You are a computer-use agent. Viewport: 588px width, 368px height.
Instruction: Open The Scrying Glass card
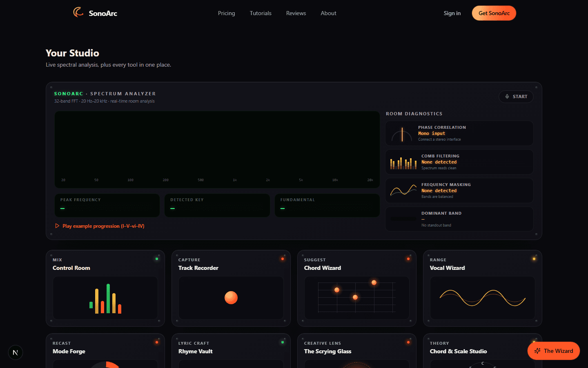point(357,351)
